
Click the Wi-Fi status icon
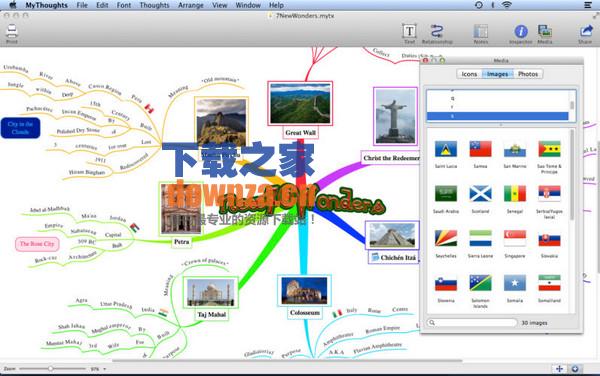pos(507,5)
